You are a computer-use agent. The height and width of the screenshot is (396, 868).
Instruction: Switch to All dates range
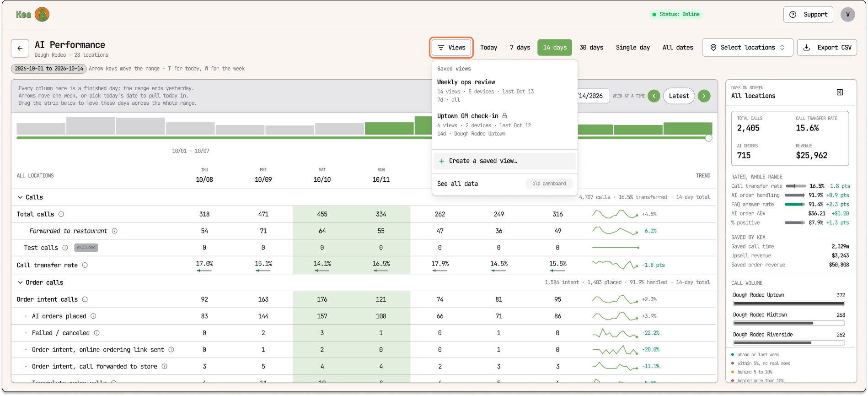678,48
